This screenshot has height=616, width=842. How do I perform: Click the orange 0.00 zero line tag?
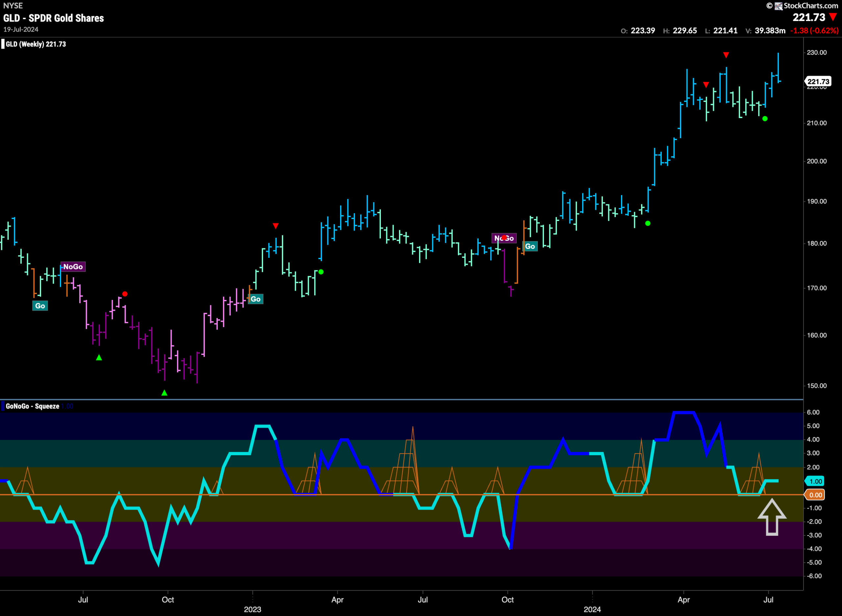[x=815, y=495]
